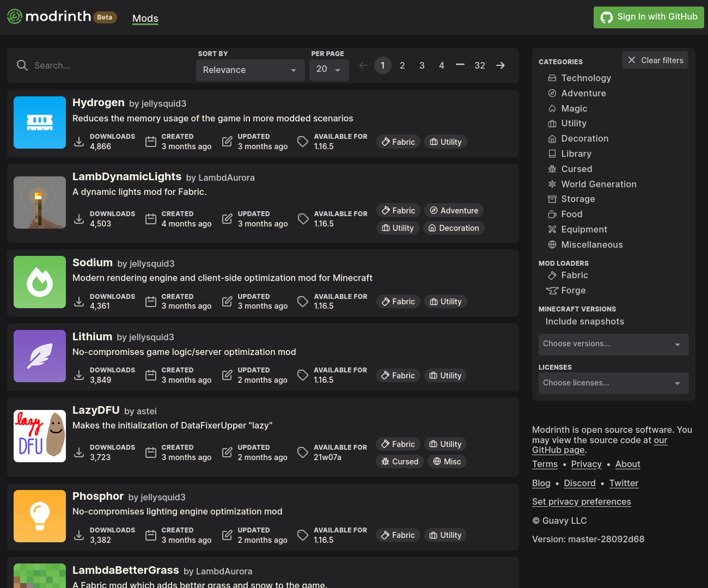This screenshot has height=588, width=708.
Task: Click the Food cup icon
Action: [x=552, y=215]
